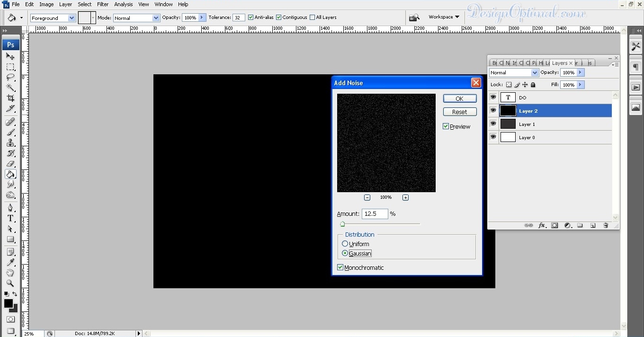Lock transparent pixels icon
The height and width of the screenshot is (337, 644).
[509, 85]
